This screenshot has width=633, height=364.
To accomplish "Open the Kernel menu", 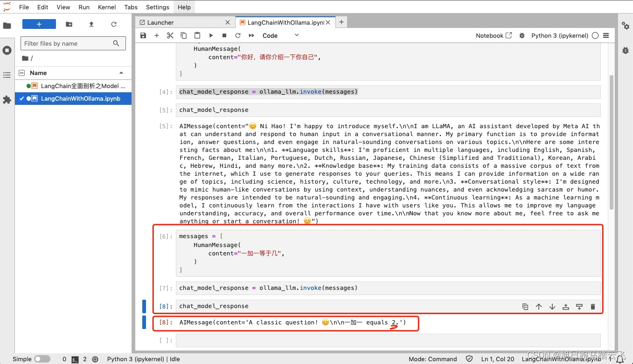I will point(106,7).
